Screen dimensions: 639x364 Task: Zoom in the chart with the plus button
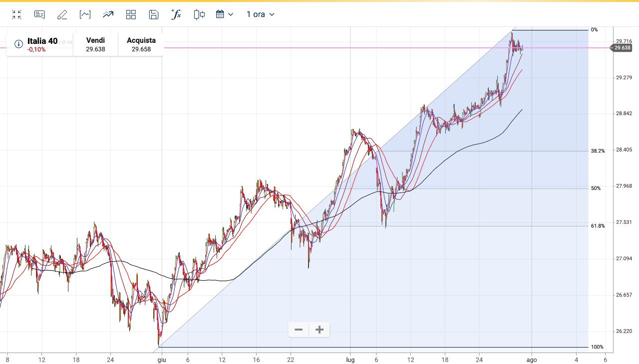click(319, 330)
